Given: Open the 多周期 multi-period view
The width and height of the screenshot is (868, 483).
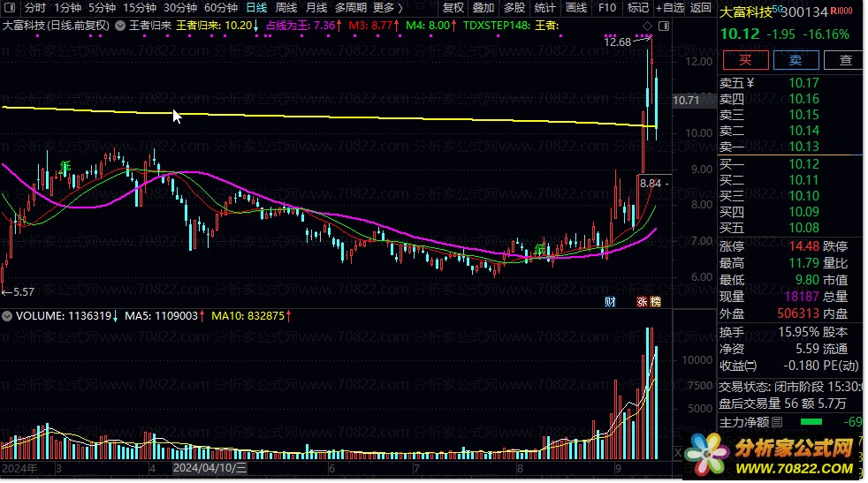Looking at the screenshot, I should [351, 8].
